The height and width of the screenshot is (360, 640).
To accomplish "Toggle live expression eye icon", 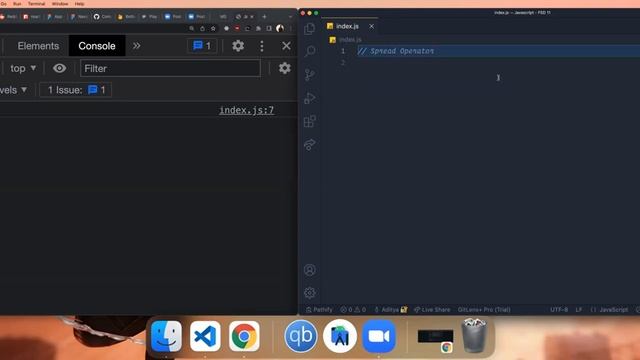I will (x=59, y=68).
